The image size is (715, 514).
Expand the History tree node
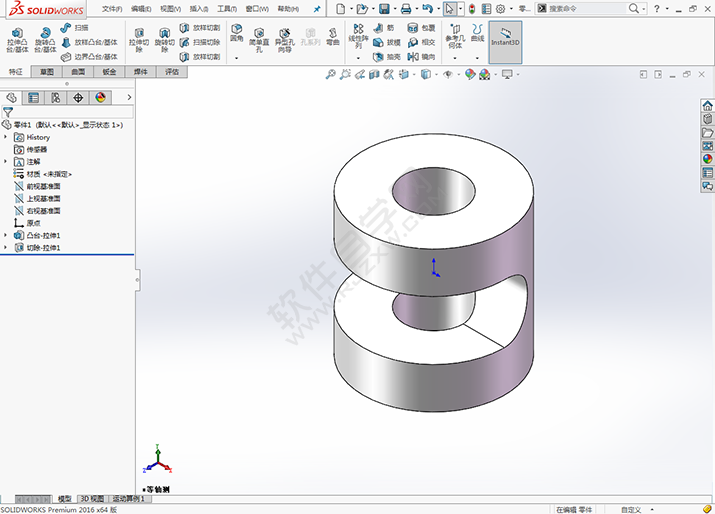[x=6, y=137]
